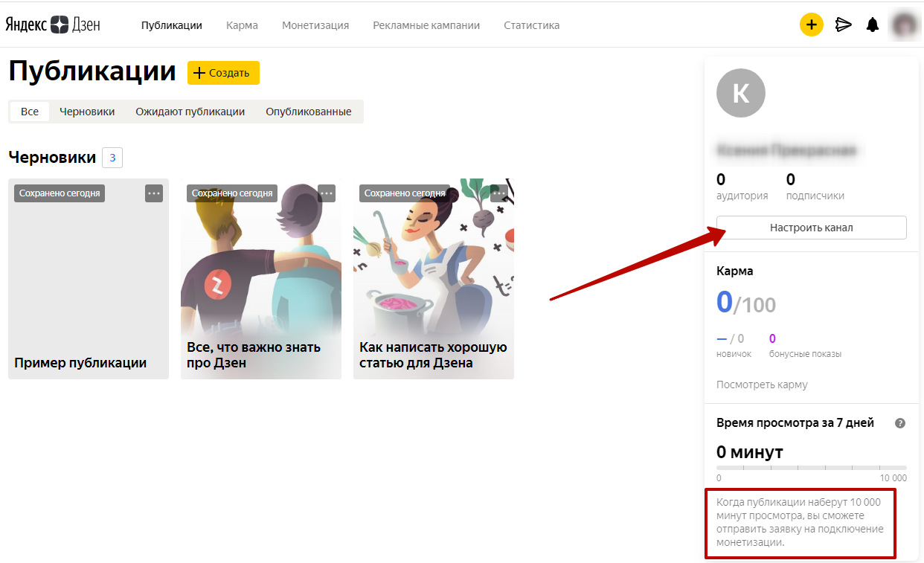924x563 pixels.
Task: Click the drafts count badge '3'
Action: [x=112, y=158]
